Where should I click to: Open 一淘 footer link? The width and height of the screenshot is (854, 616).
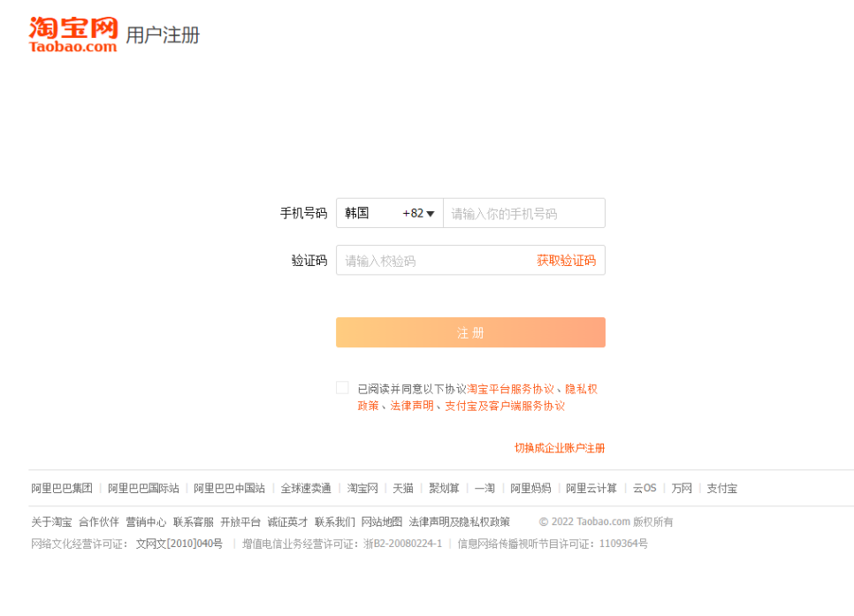click(x=484, y=488)
